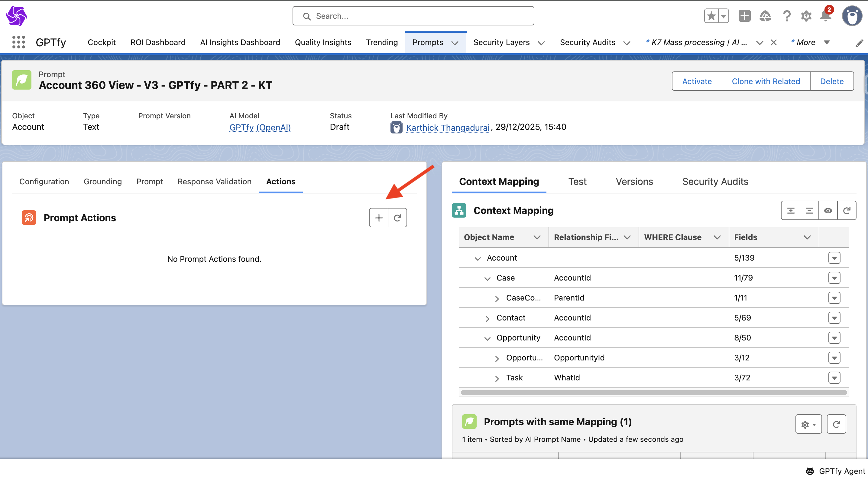Screen dimensions: 868x483
Task: Toggle the eye preview icon in Context Mapping
Action: 828,210
